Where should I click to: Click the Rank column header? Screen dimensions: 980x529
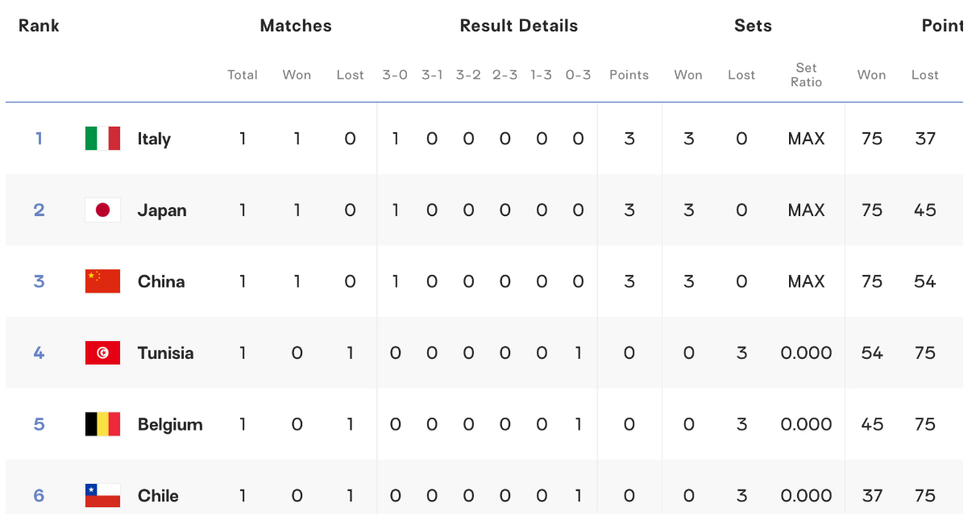pyautogui.click(x=39, y=26)
